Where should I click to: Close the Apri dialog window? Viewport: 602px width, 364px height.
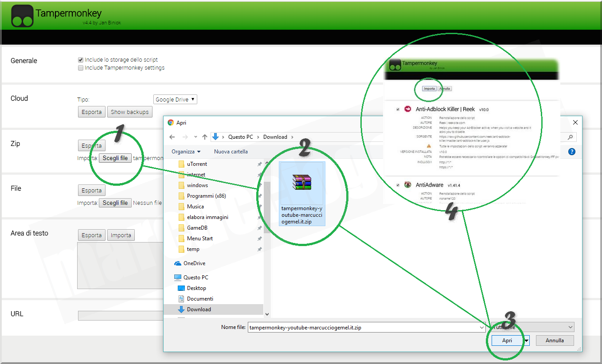575,122
